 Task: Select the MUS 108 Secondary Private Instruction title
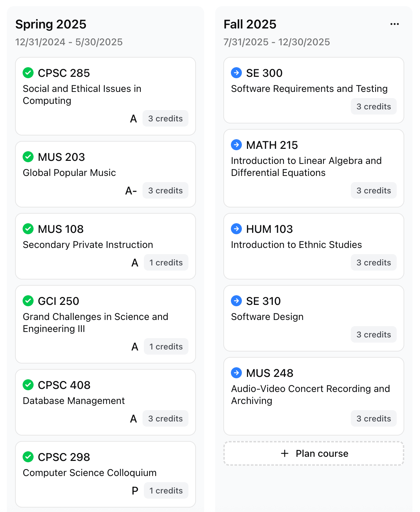point(88,245)
